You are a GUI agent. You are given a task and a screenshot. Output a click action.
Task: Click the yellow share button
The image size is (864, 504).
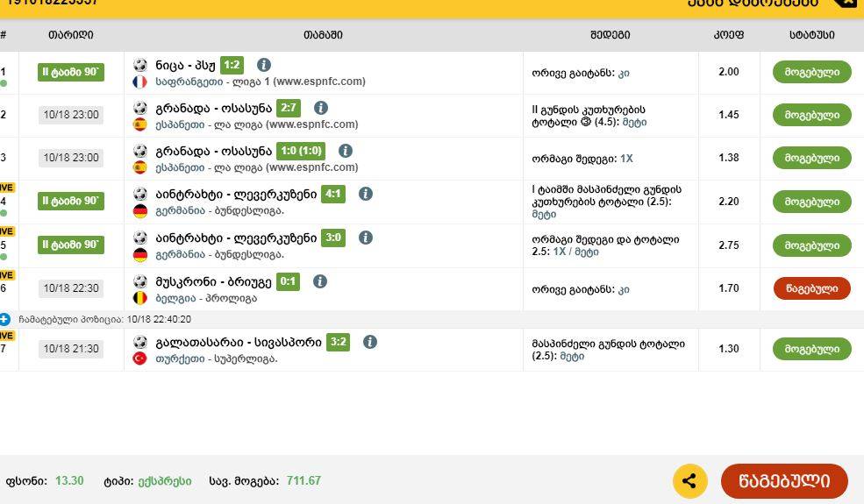(x=689, y=481)
